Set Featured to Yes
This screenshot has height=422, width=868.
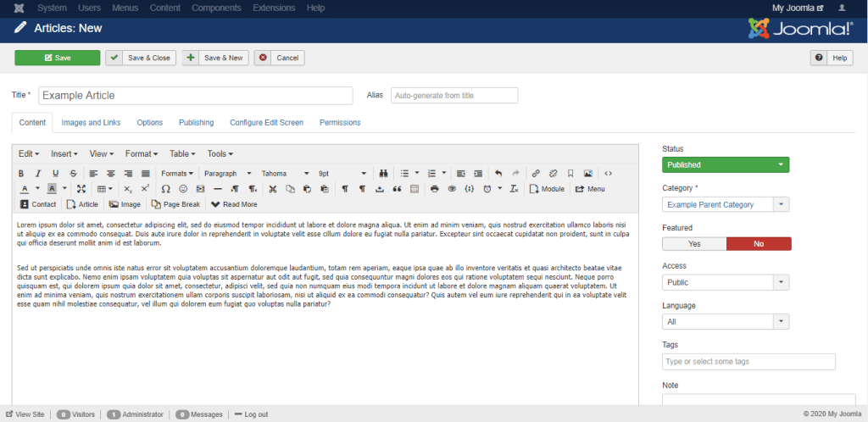point(694,244)
